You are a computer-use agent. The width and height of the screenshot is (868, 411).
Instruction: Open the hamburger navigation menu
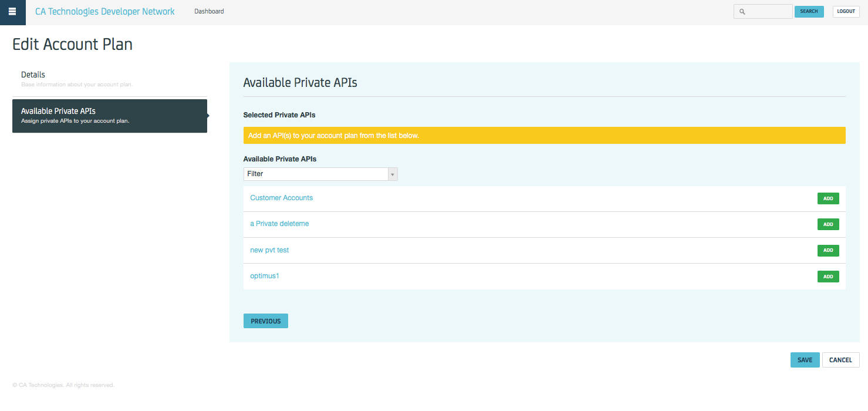pos(12,12)
